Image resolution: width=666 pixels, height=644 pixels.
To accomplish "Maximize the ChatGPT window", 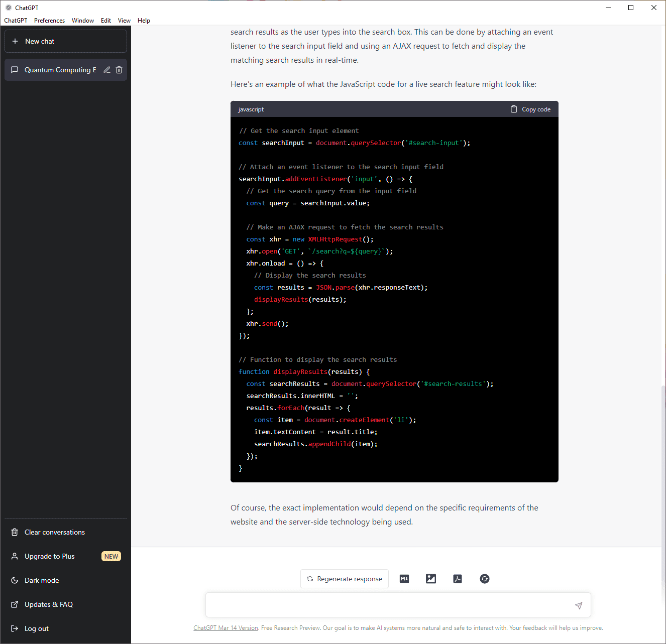I will [631, 8].
